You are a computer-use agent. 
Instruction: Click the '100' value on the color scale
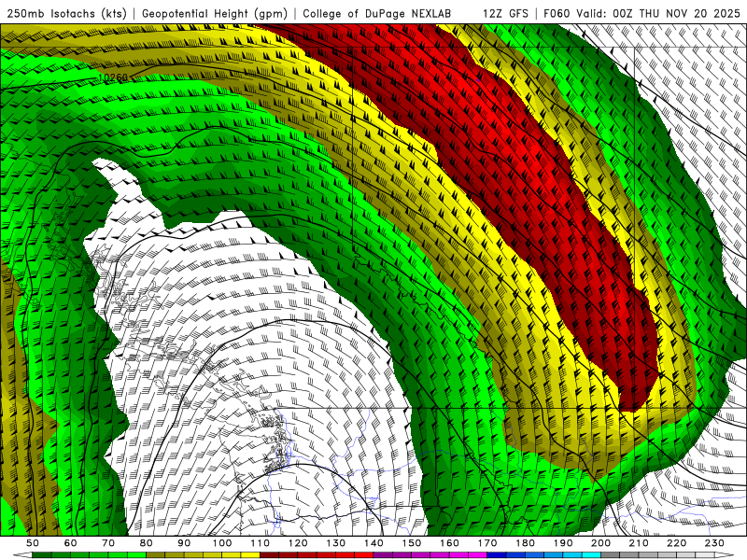pyautogui.click(x=222, y=543)
